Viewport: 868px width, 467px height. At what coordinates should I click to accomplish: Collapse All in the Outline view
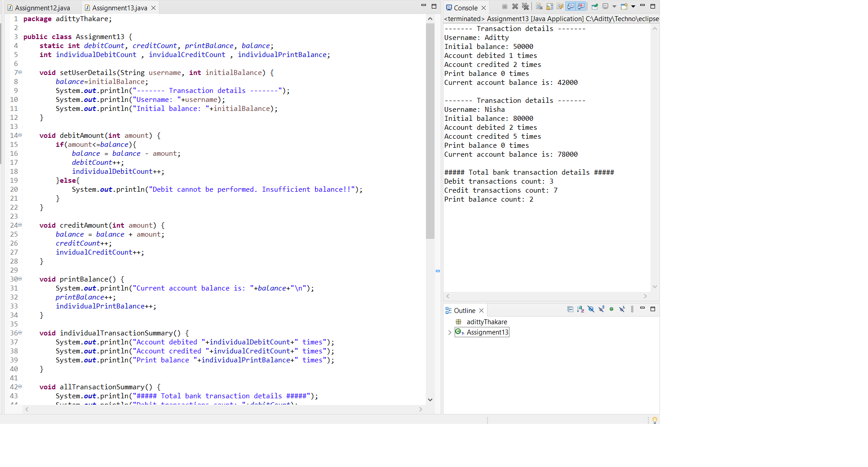[x=570, y=309]
